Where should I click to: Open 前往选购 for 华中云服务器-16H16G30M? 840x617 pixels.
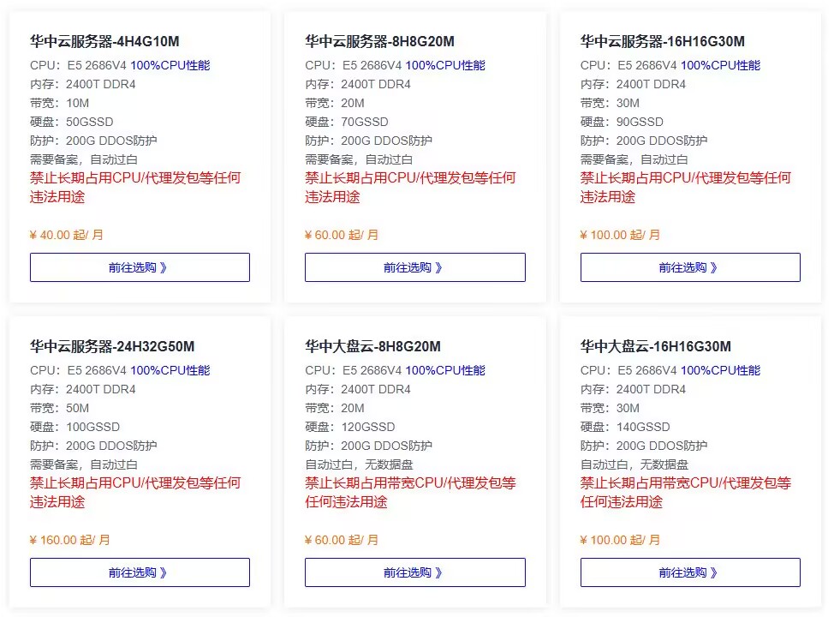(690, 267)
